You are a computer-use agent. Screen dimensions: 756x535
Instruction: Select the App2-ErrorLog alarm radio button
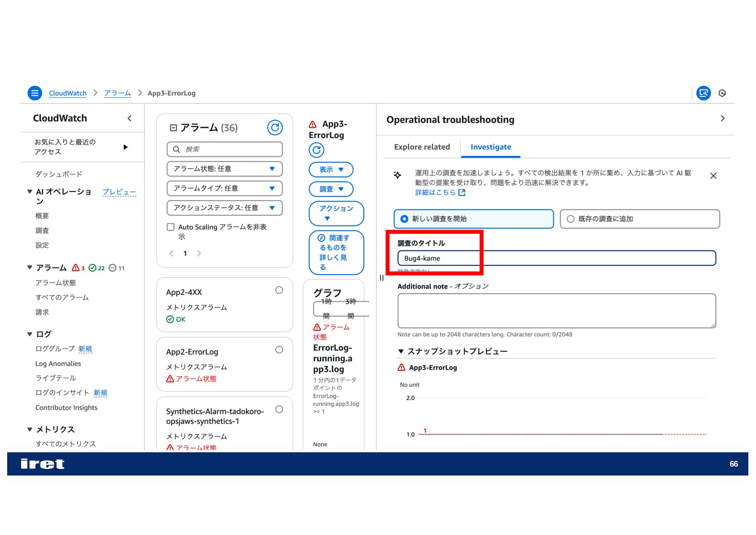point(279,350)
